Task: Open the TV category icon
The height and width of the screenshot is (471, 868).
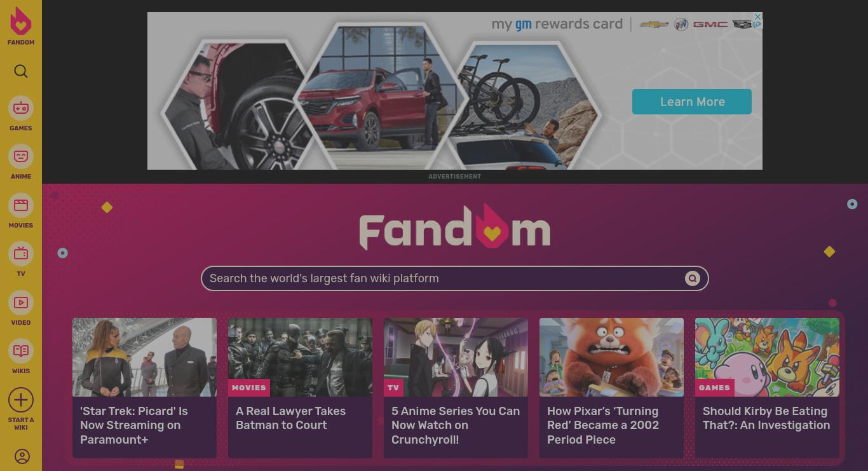Action: pos(21,254)
